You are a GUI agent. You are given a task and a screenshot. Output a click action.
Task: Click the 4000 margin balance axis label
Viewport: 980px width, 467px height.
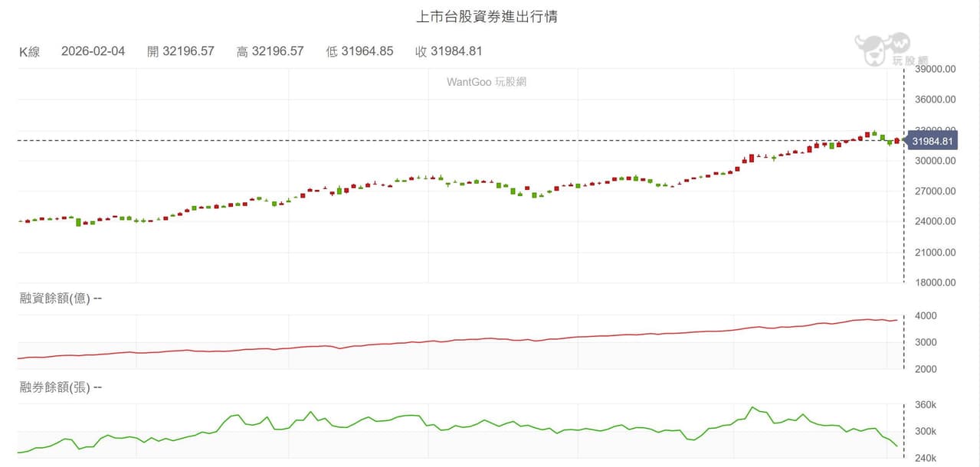coord(927,315)
